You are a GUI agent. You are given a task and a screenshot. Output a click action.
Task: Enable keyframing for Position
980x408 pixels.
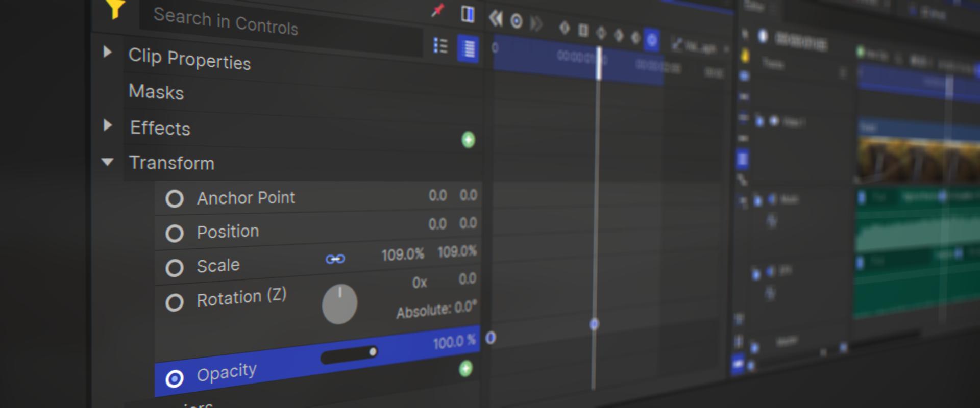[x=175, y=234]
